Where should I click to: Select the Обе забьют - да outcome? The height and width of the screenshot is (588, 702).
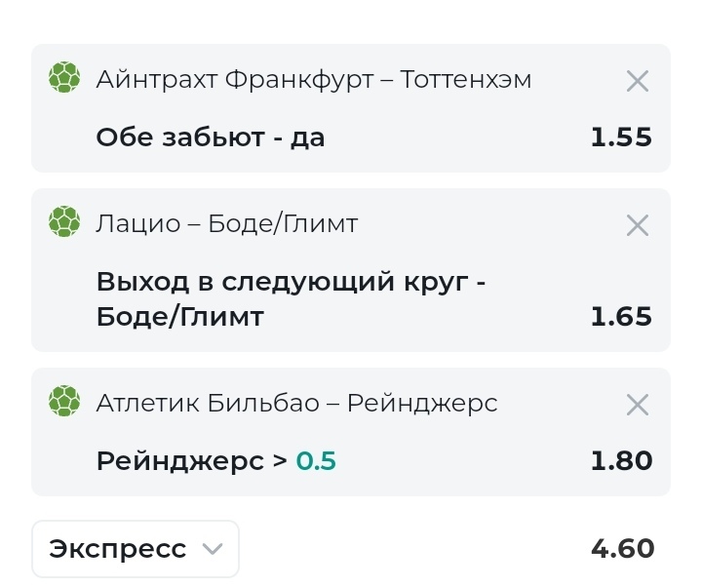(x=211, y=137)
